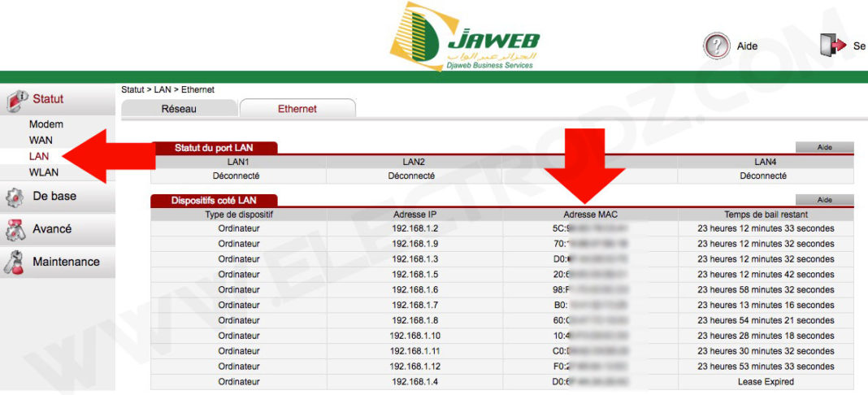This screenshot has height=395, width=868.
Task: Click the Statut section icon
Action: point(16,101)
